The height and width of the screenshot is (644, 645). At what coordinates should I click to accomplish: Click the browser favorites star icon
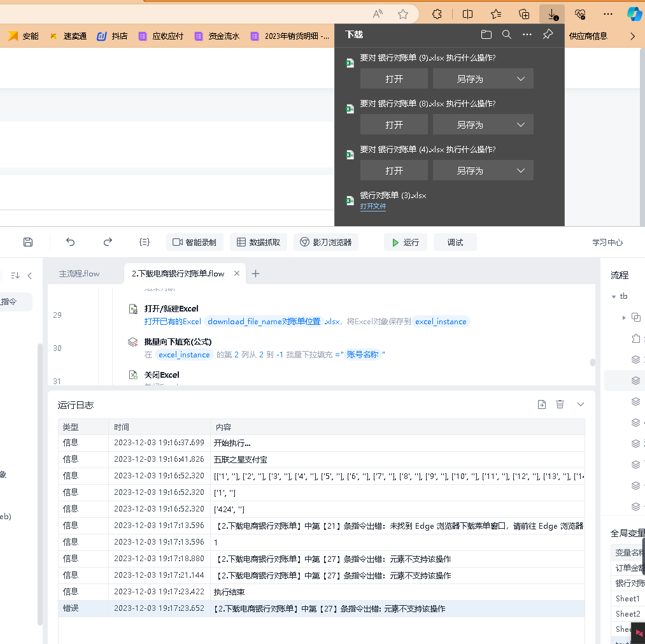(403, 14)
